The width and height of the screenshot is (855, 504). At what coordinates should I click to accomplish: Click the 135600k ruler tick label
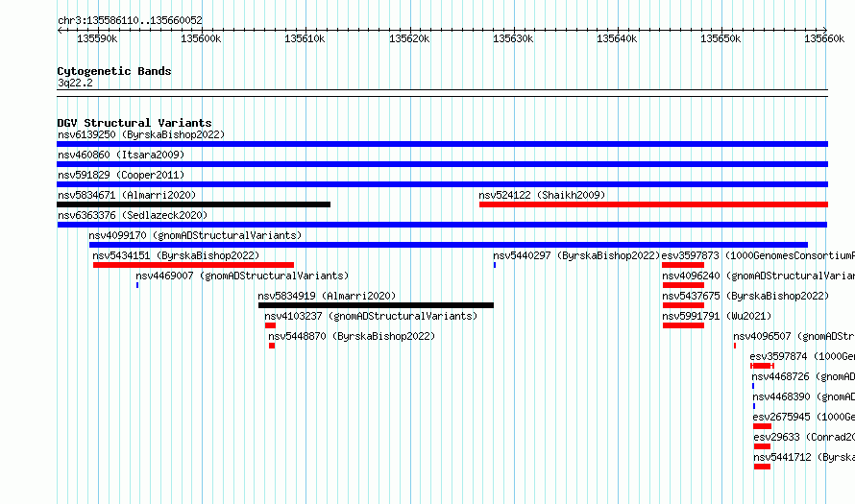[x=201, y=38]
